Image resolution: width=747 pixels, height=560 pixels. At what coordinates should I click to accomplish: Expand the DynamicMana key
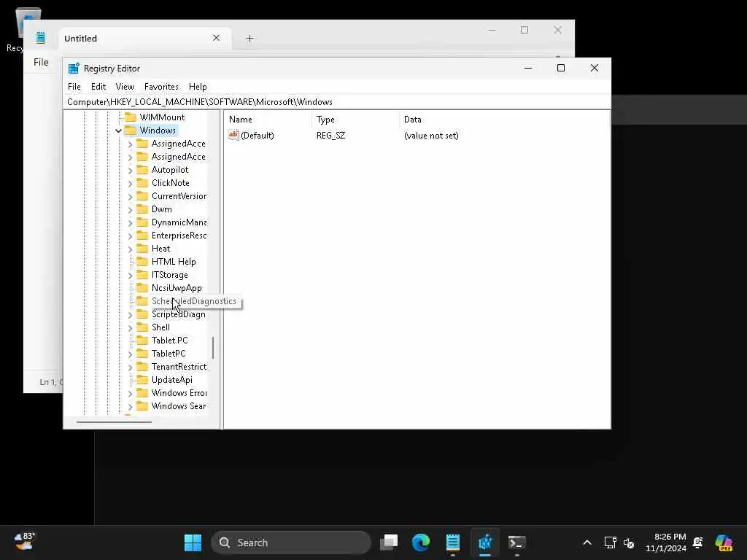[x=130, y=222]
